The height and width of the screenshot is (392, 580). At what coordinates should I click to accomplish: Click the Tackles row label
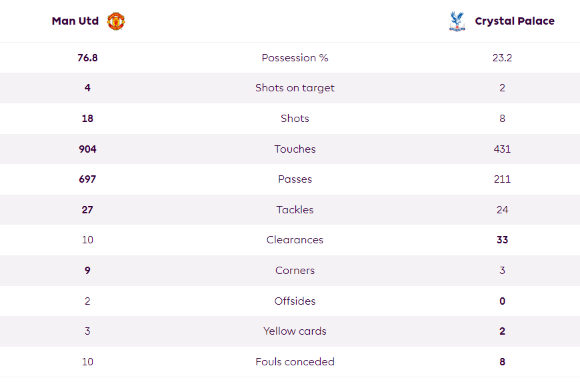[295, 210]
